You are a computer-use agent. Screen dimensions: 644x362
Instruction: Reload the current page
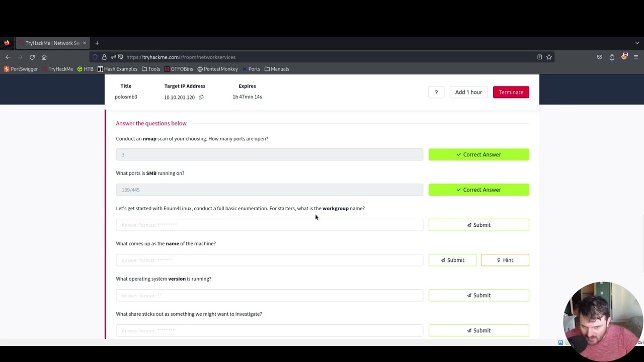click(x=32, y=57)
